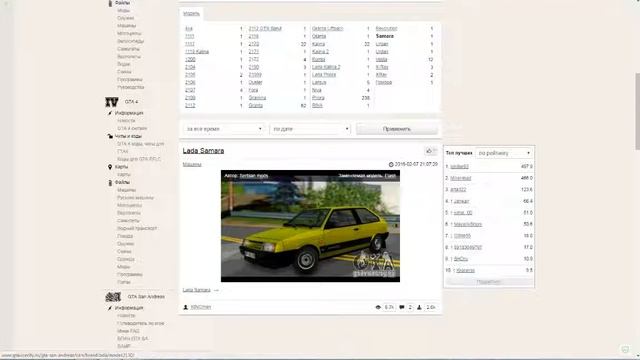The image size is (640, 360).
Task: Click the comments bubble icon under the post
Action: coord(402,307)
